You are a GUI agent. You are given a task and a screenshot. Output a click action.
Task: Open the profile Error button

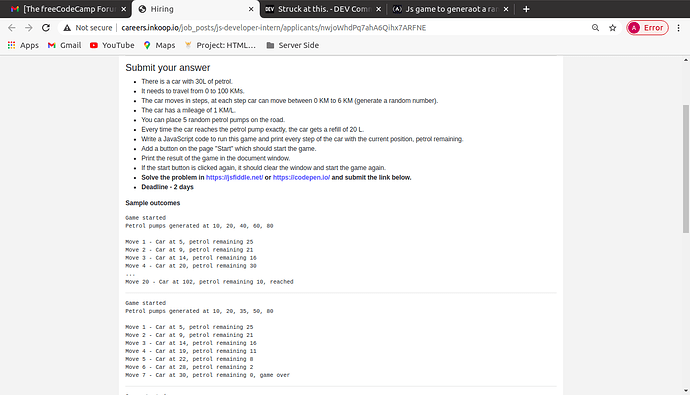click(647, 28)
